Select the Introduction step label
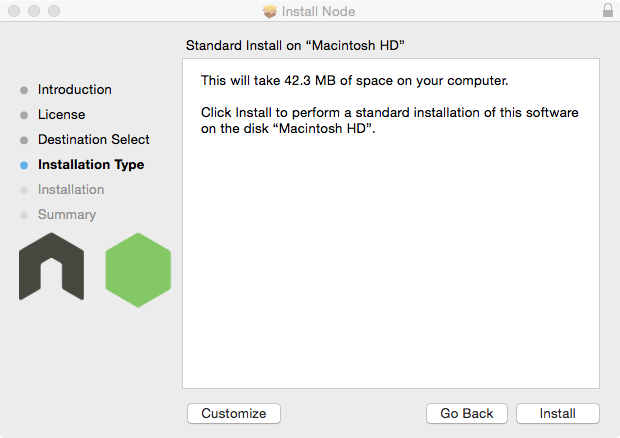Screen dimensions: 620x438 coord(75,90)
